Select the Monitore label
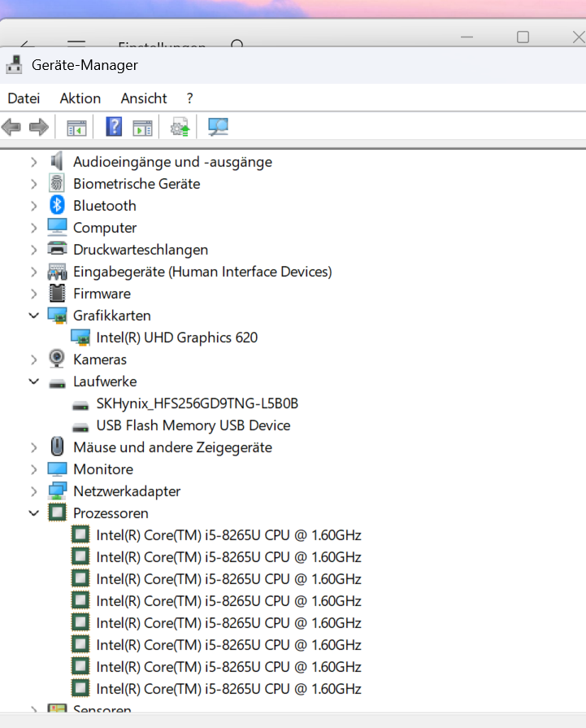Image resolution: width=586 pixels, height=728 pixels. (103, 469)
